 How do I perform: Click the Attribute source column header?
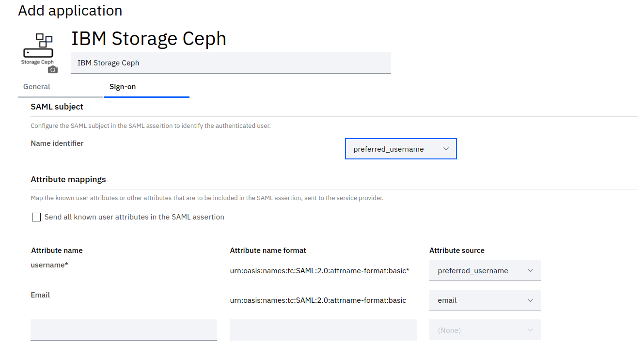457,250
